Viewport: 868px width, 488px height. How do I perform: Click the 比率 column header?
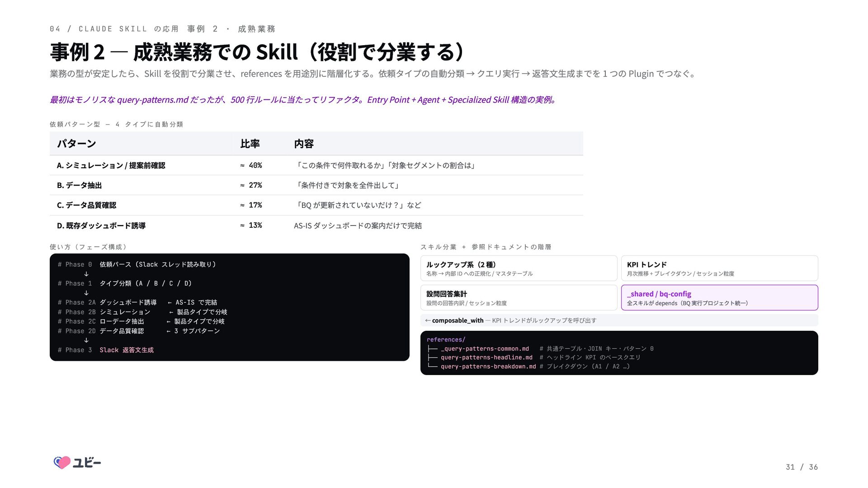[x=250, y=144]
